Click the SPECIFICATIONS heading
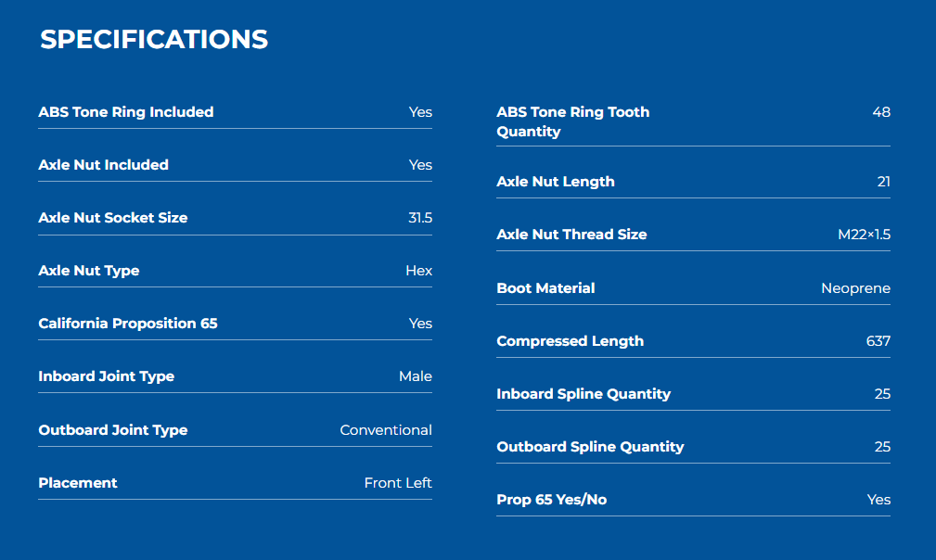This screenshot has height=560, width=936. click(x=154, y=39)
